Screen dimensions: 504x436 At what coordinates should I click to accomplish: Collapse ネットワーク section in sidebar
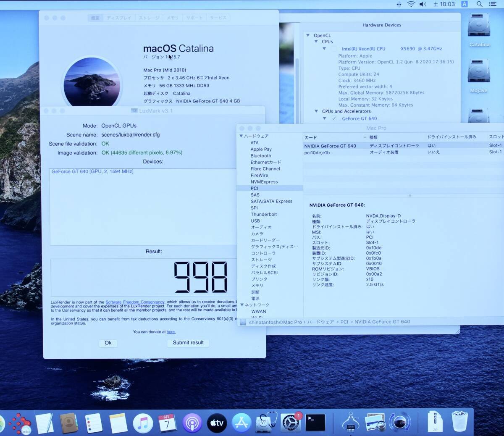(x=242, y=305)
